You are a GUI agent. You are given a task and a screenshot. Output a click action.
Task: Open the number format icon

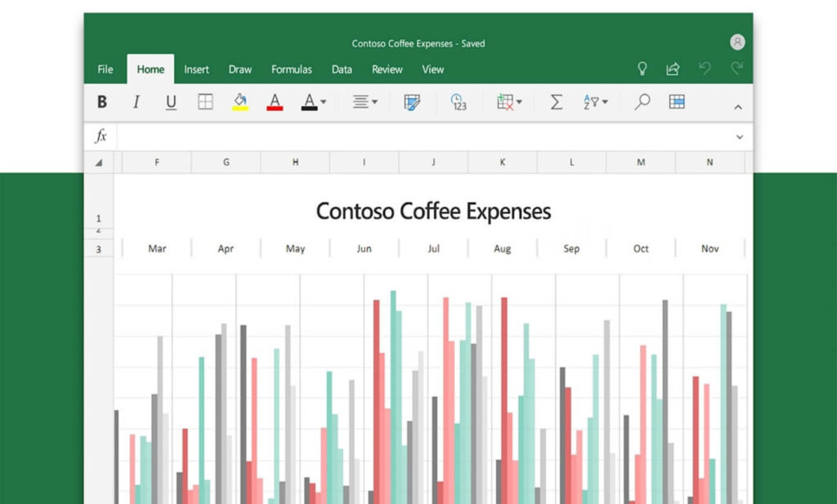(x=459, y=102)
